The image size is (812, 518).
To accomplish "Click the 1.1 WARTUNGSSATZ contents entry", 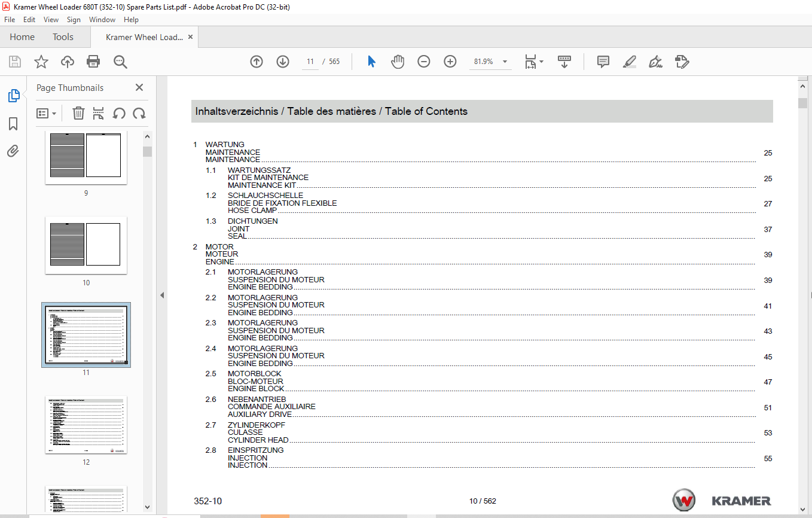I will [489, 178].
